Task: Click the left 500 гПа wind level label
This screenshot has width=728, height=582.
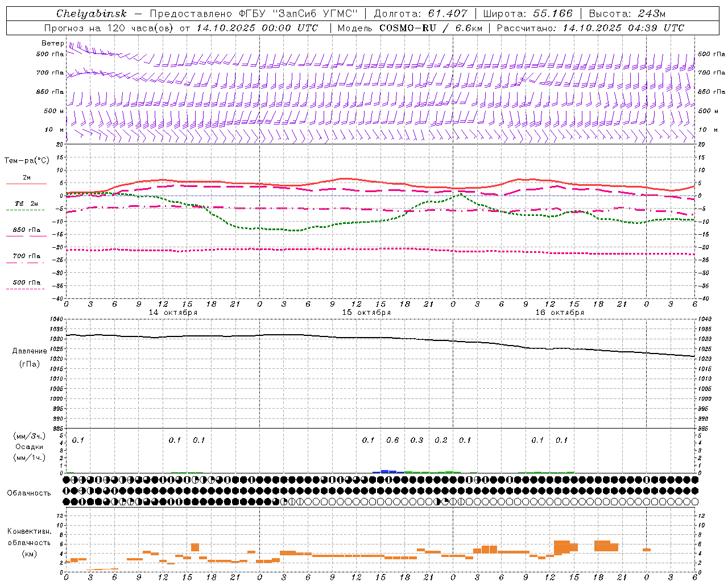Action: click(50, 54)
